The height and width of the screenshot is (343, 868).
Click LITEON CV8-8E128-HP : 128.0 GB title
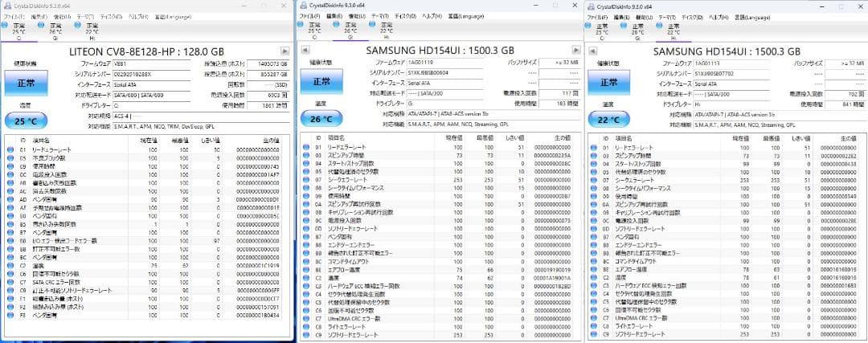point(147,51)
